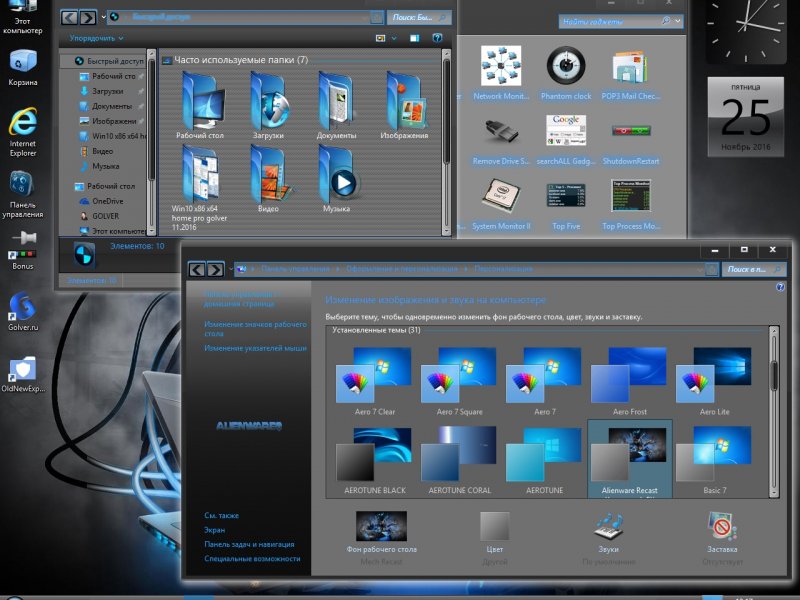Viewport: 800px width, 600px height.
Task: Apply the Aero 7 Square theme
Action: coord(459,382)
